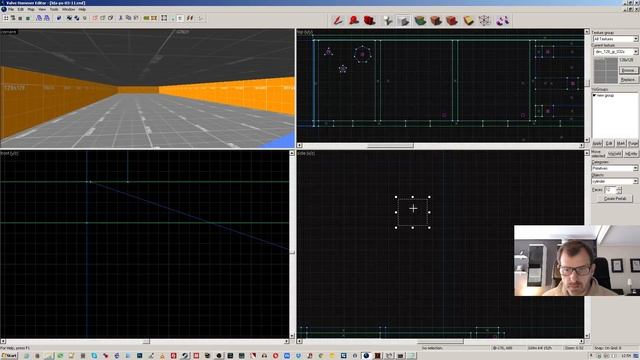Open the Tools menu
This screenshot has height=360, width=640.
[x=54, y=9]
